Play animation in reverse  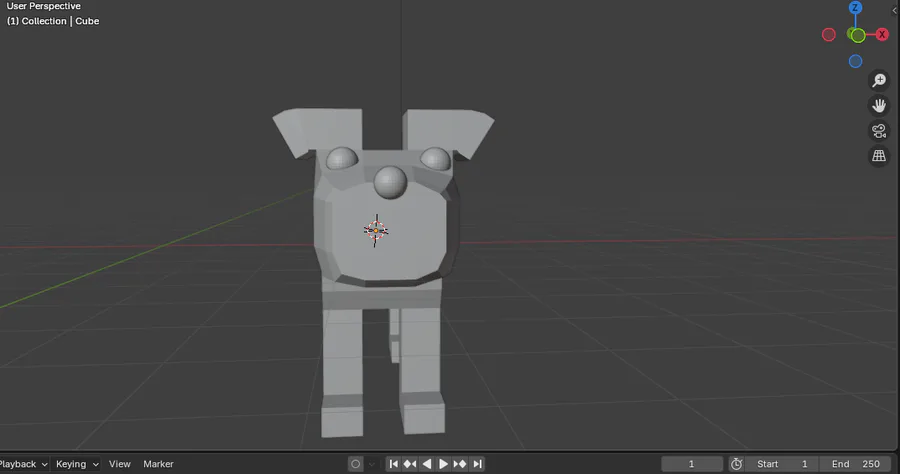coord(426,464)
